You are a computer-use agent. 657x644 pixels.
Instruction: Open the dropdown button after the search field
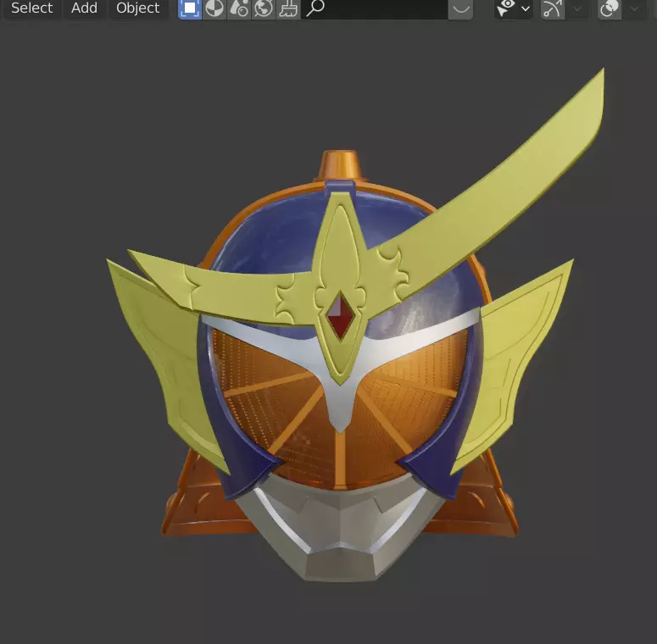click(x=460, y=8)
